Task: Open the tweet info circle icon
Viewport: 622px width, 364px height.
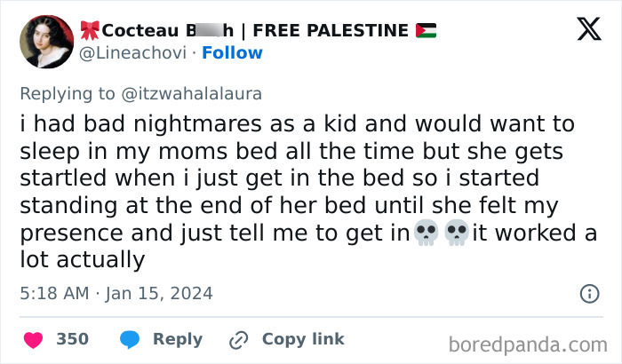Action: [x=588, y=293]
